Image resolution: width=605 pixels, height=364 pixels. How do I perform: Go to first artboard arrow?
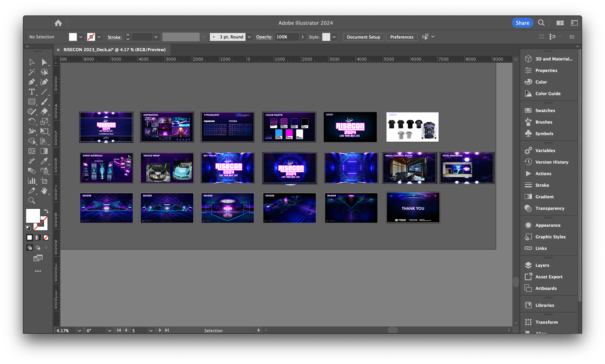(119, 330)
